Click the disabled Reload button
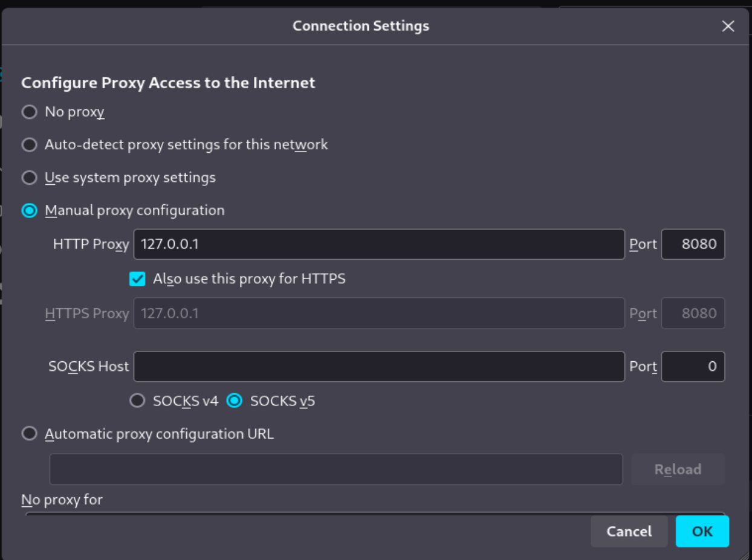Screen dimensions: 752x560 [x=678, y=469]
